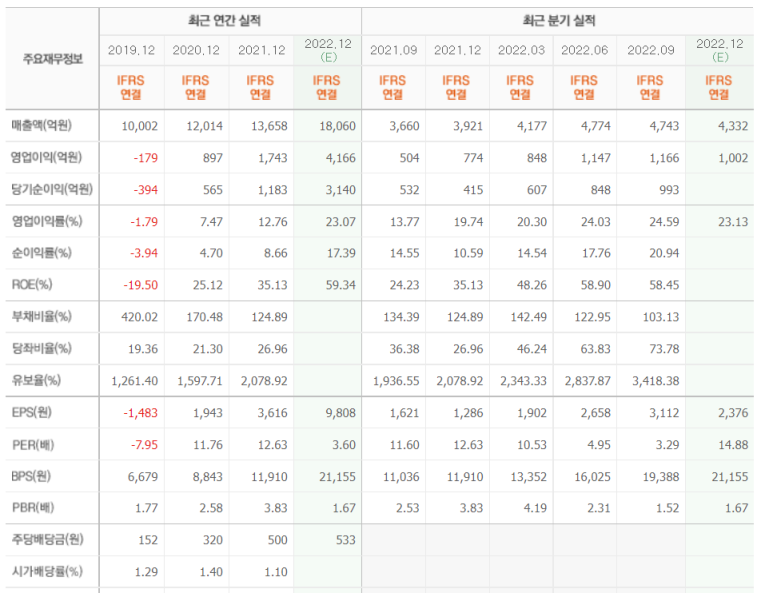Image resolution: width=773 pixels, height=593 pixels.
Task: Select the 매출액(억원) row label
Action: coord(42,126)
